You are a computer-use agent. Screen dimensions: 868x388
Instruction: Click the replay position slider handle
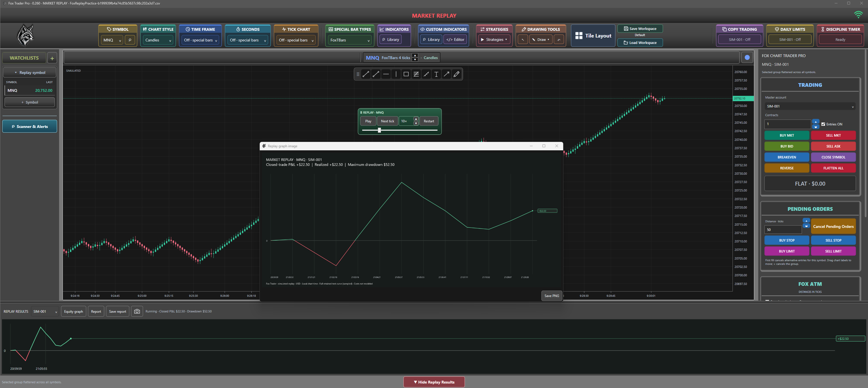[379, 130]
